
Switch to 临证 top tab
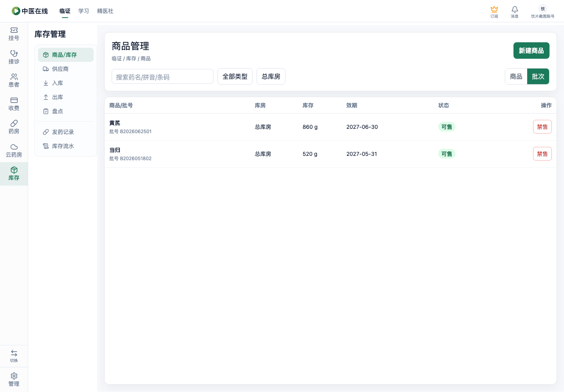(65, 11)
